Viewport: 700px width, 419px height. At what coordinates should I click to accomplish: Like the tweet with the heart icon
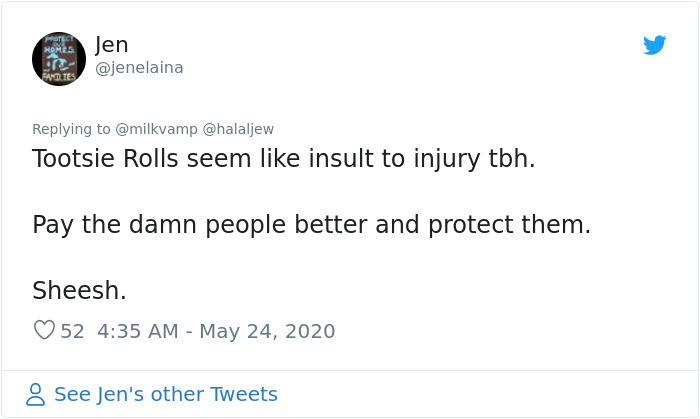(x=44, y=330)
